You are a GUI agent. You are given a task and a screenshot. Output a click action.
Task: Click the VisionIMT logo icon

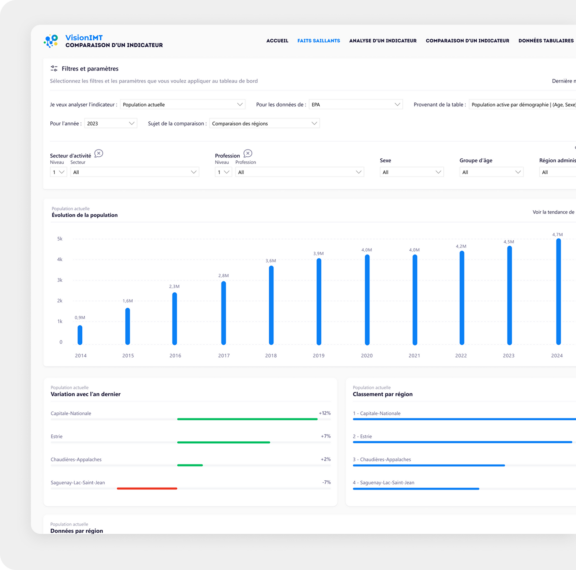click(51, 41)
